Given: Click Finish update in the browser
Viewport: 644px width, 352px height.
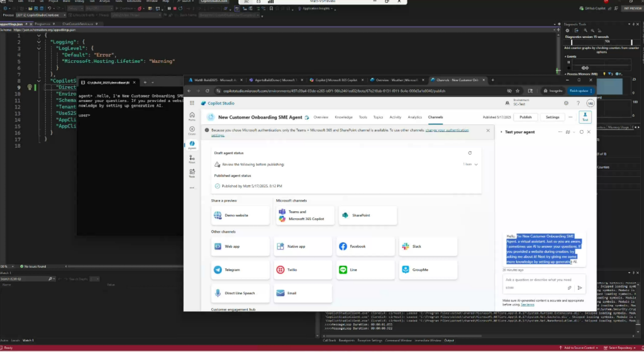Looking at the screenshot, I should (580, 91).
